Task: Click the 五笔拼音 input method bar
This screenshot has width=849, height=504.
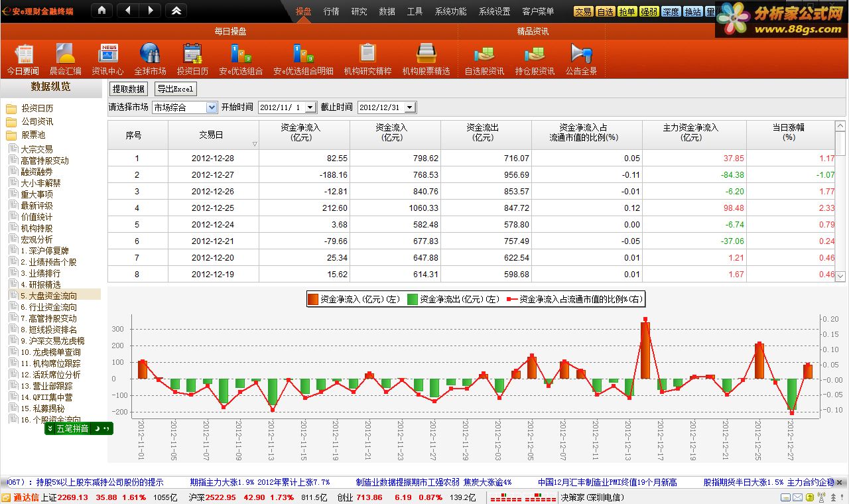Action: [79, 429]
